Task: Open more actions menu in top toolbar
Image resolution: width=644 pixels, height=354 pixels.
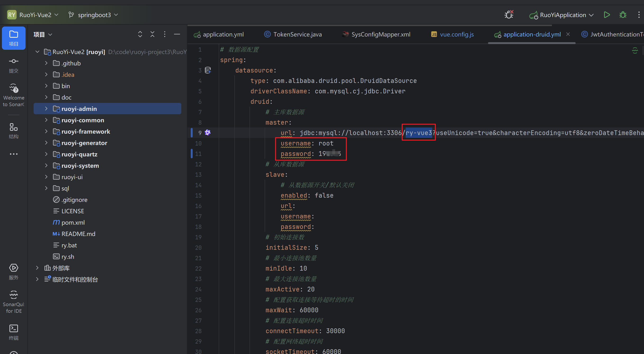Action: pos(639,15)
